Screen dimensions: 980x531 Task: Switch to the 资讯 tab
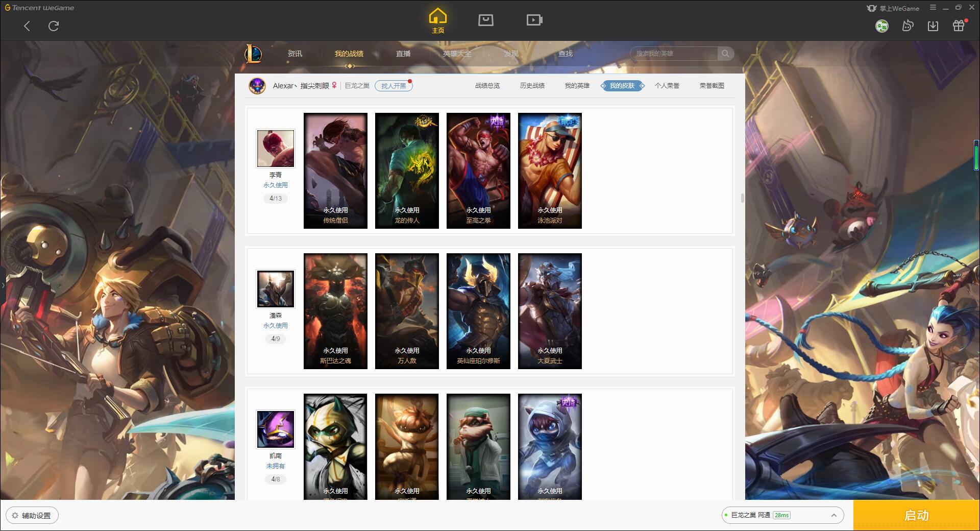click(x=295, y=54)
